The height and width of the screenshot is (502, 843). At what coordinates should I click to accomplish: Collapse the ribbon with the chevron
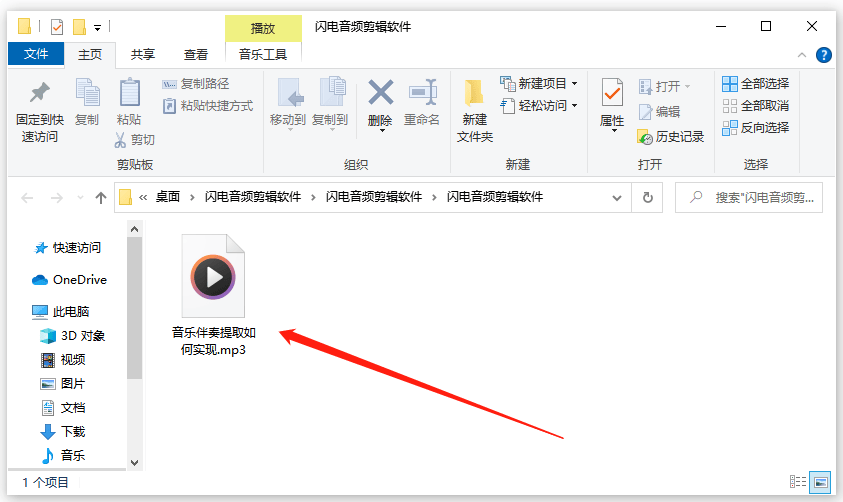pos(802,55)
